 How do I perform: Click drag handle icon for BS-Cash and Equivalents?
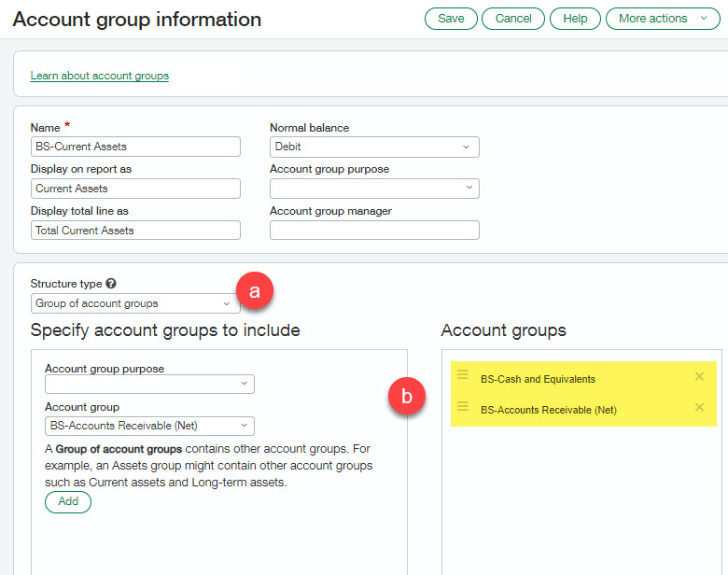point(463,375)
